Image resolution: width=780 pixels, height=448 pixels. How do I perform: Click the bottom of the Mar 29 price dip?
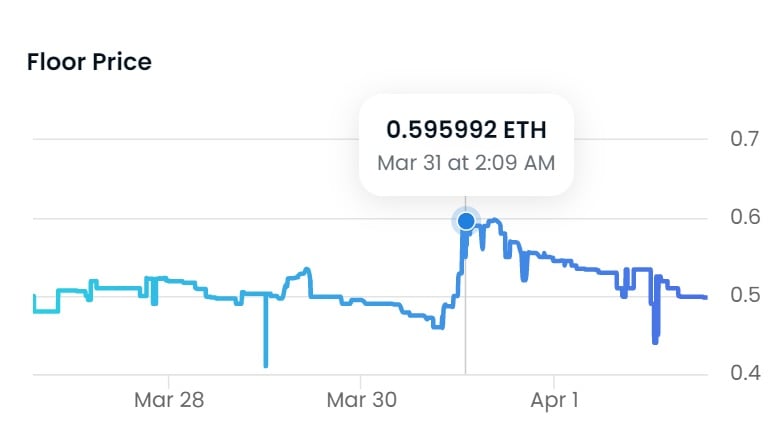266,363
